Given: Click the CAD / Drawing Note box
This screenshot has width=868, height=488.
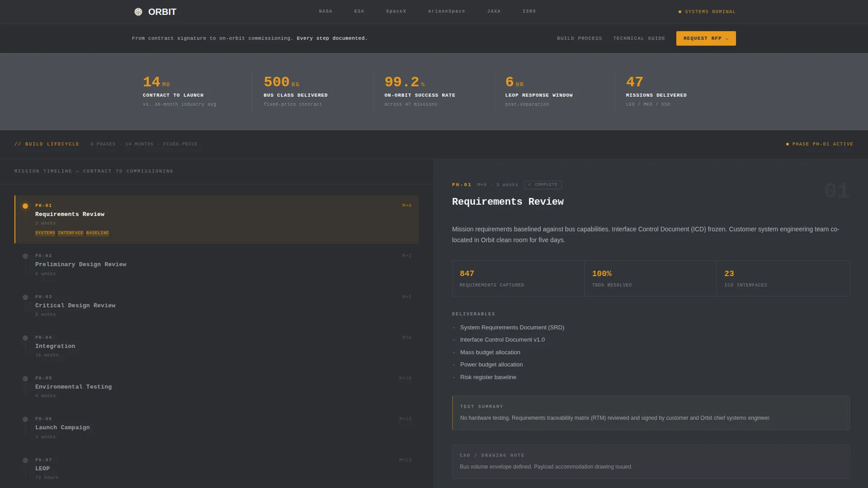Looking at the screenshot, I should (x=651, y=462).
